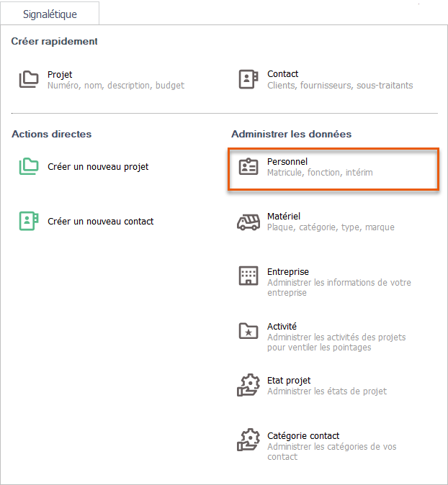The width and height of the screenshot is (448, 485).
Task: Open the Etat projet label
Action: click(x=289, y=381)
